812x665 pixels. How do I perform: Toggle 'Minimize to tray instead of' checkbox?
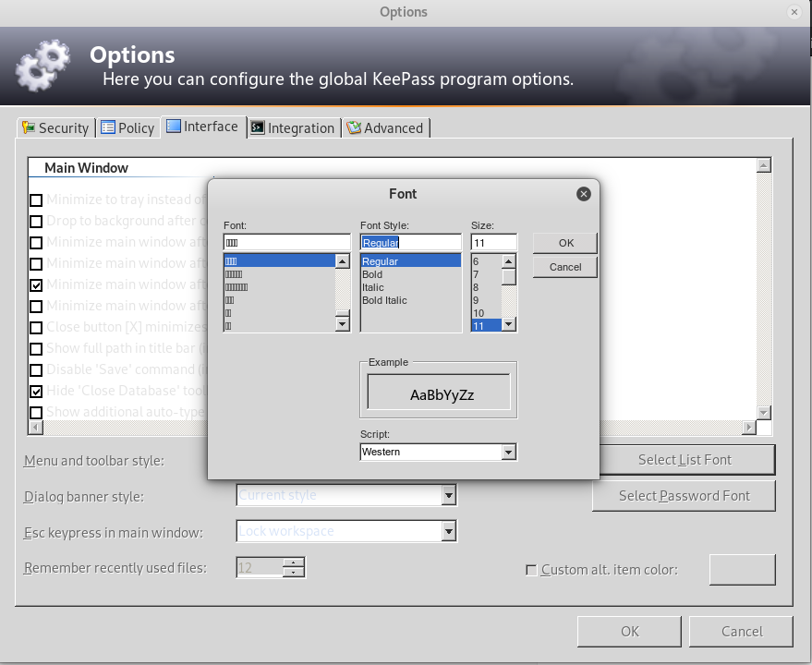[x=36, y=199]
